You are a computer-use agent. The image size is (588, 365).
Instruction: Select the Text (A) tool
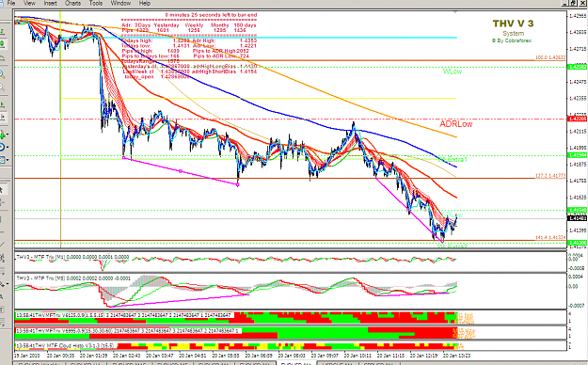[2, 296]
